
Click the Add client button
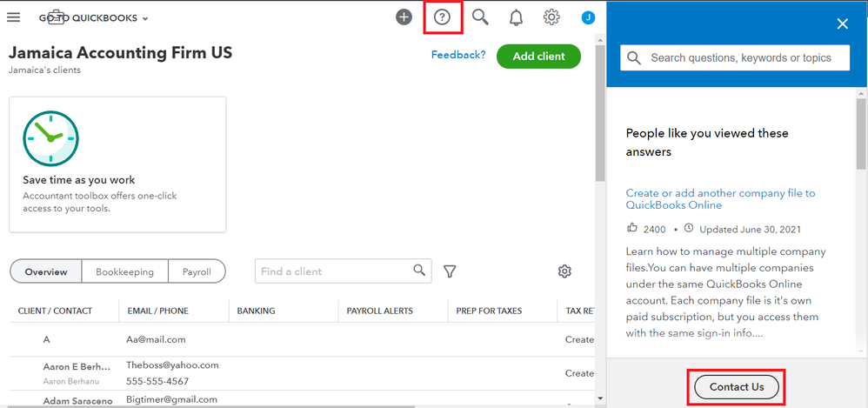click(538, 57)
